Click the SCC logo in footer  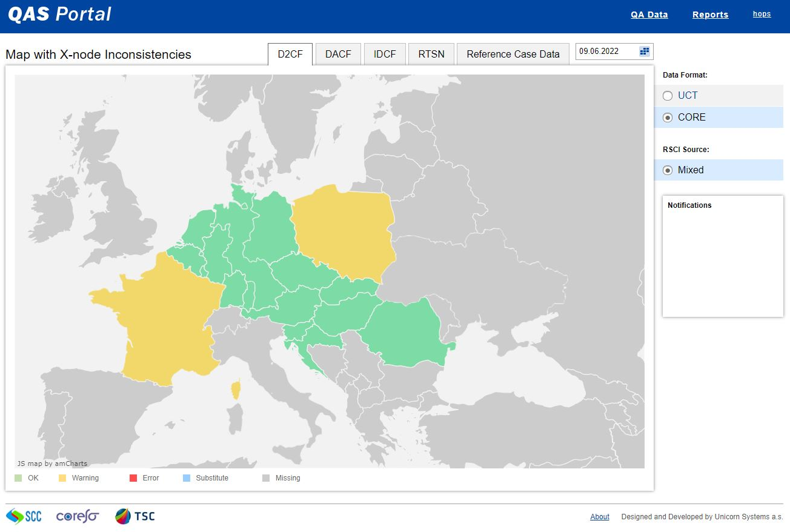(x=24, y=516)
